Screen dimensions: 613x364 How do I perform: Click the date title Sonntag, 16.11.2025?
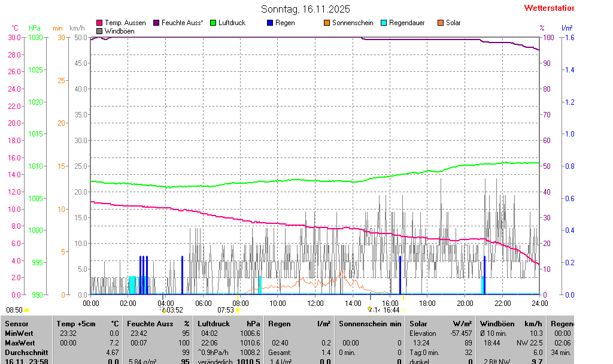point(305,9)
